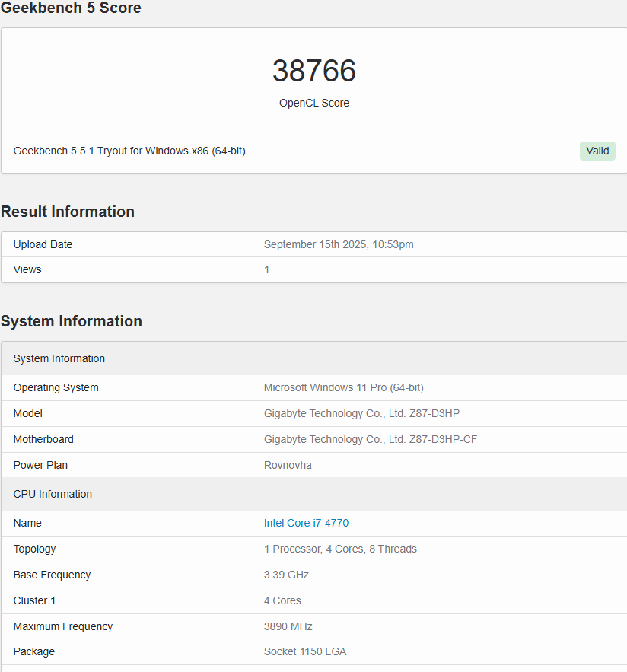Click the 38766 OpenCL score number
This screenshot has width=627, height=672.
click(x=313, y=71)
